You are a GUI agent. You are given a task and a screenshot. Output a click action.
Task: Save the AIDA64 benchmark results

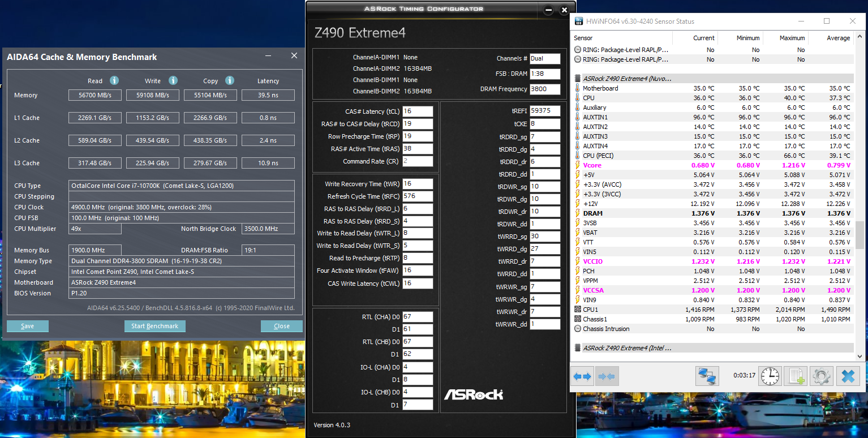[x=28, y=326]
